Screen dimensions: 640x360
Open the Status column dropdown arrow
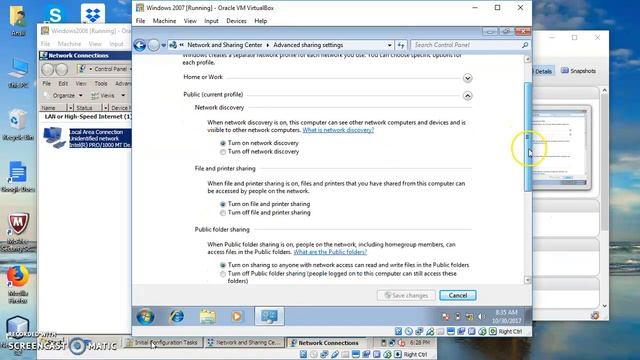point(105,108)
